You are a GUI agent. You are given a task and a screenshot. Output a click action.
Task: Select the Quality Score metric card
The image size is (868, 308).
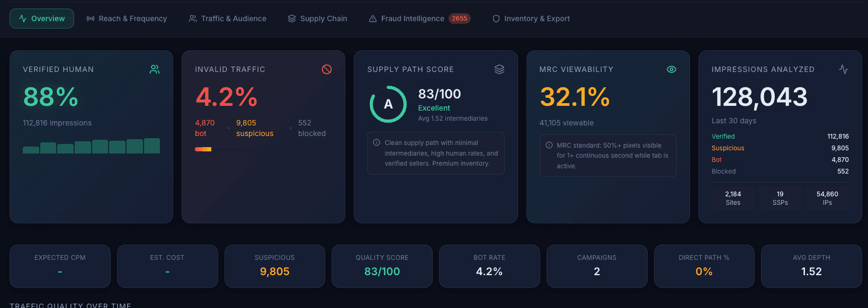[382, 266]
